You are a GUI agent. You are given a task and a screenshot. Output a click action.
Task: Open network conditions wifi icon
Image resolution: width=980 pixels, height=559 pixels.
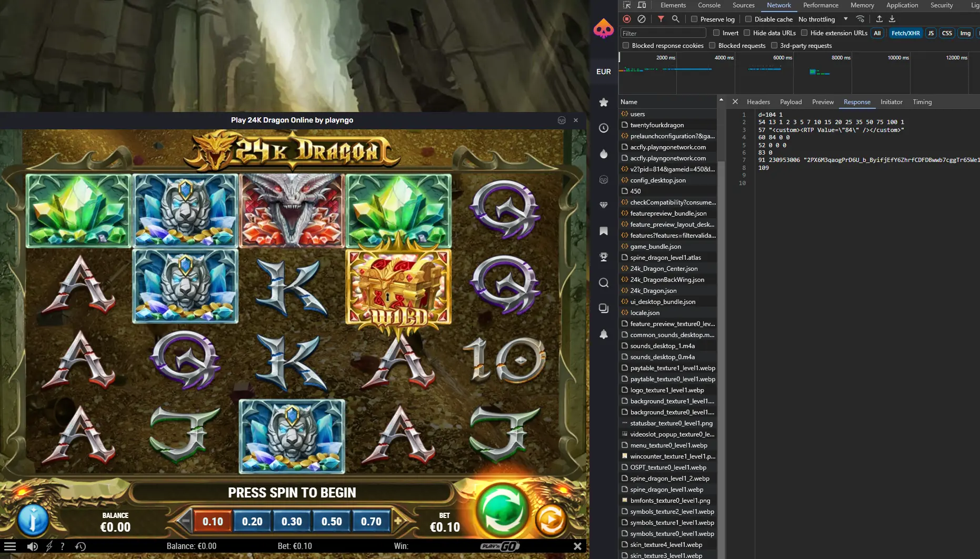click(861, 19)
